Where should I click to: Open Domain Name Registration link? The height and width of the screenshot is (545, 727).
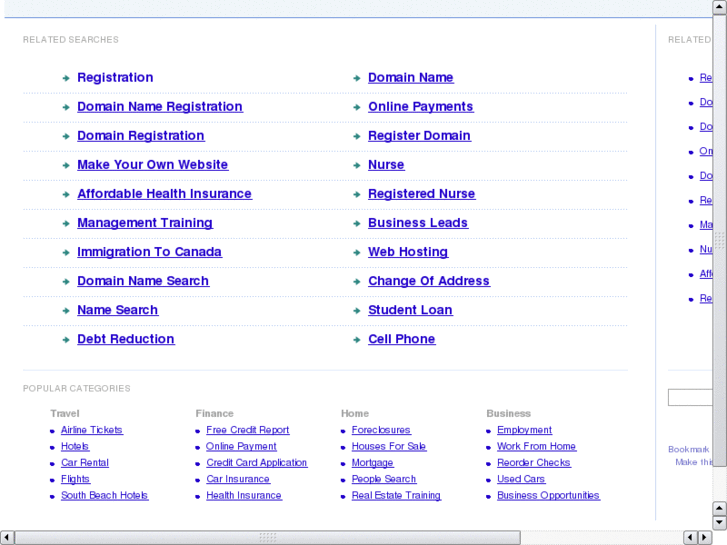pos(159,107)
